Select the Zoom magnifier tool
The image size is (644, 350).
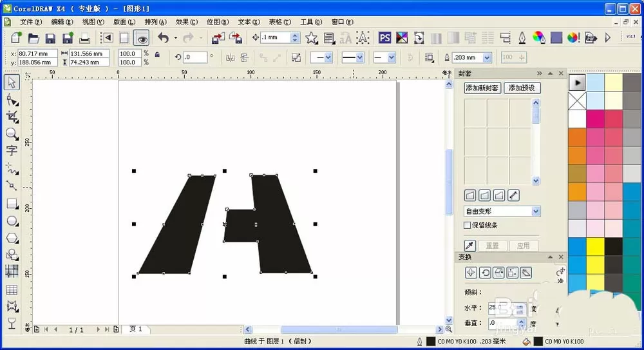pyautogui.click(x=12, y=134)
